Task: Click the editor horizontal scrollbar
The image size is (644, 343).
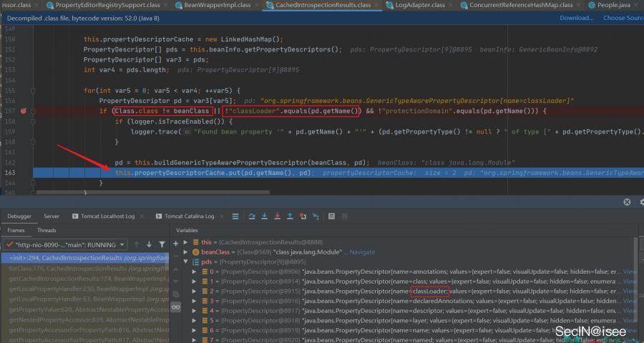Action: coord(153,192)
